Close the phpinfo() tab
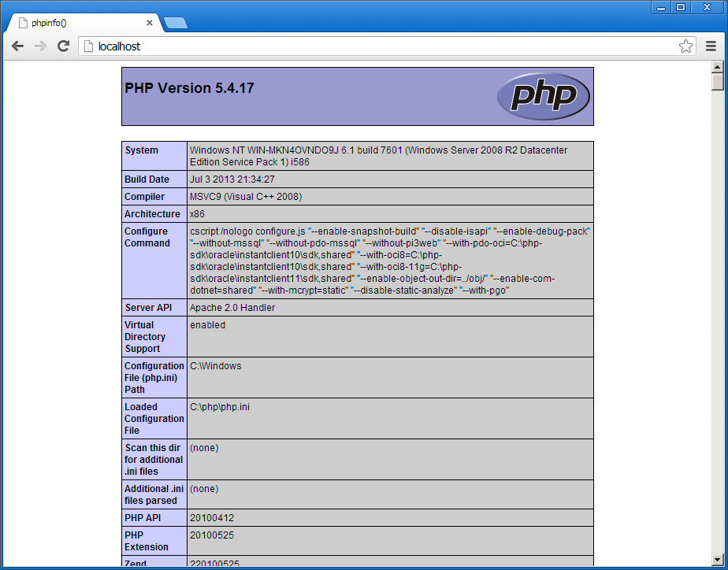728x570 pixels. coord(150,23)
